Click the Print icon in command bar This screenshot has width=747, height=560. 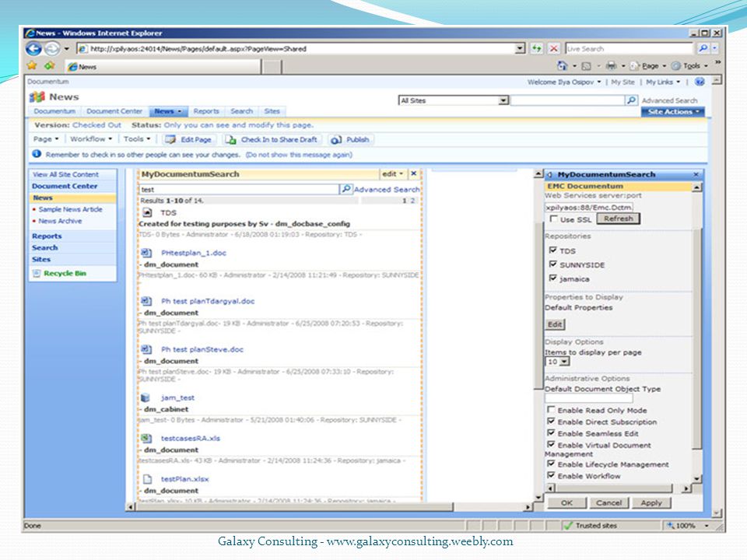[612, 65]
